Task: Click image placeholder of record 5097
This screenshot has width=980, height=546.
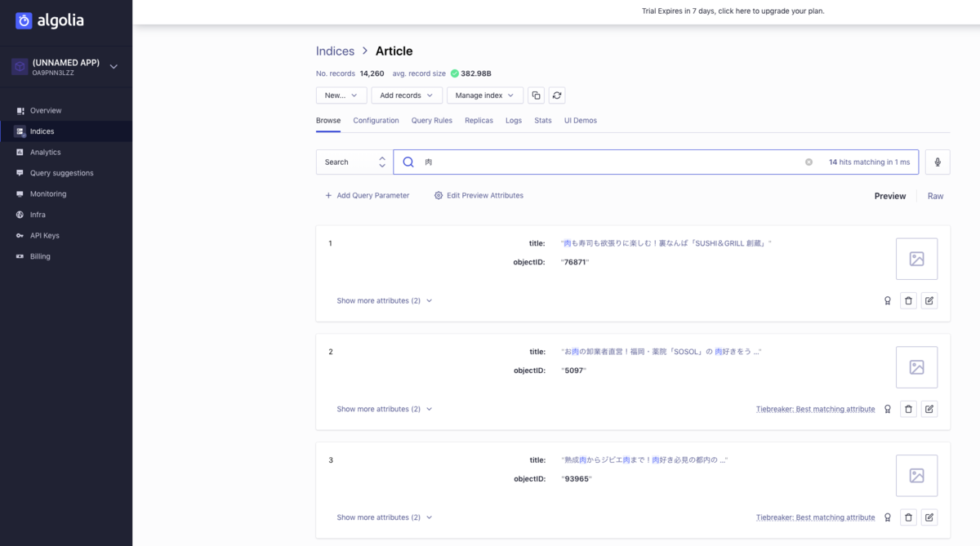Action: 916,367
